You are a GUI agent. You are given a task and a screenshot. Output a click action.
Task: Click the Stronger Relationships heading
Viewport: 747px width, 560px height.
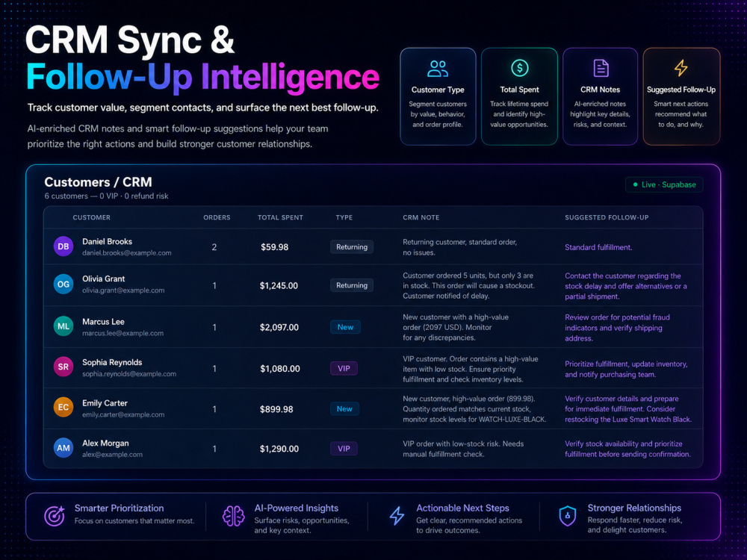click(x=634, y=508)
